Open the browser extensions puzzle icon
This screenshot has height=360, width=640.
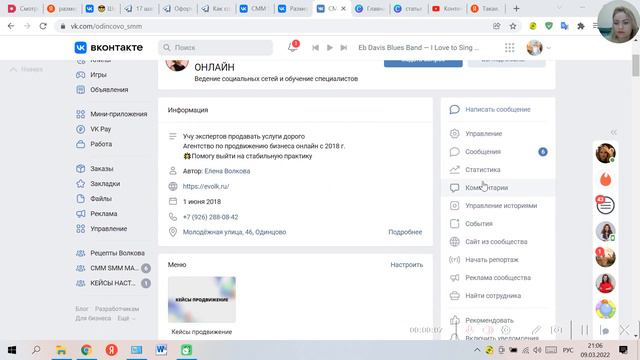point(580,26)
